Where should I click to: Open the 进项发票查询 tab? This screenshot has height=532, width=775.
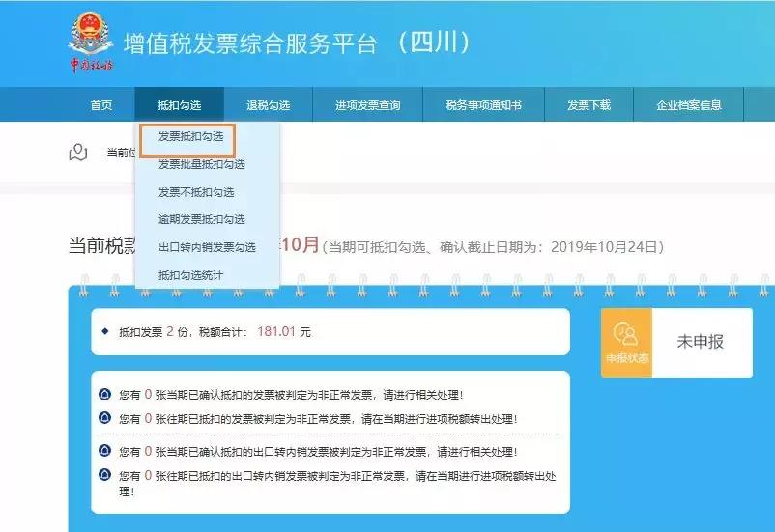coord(368,104)
